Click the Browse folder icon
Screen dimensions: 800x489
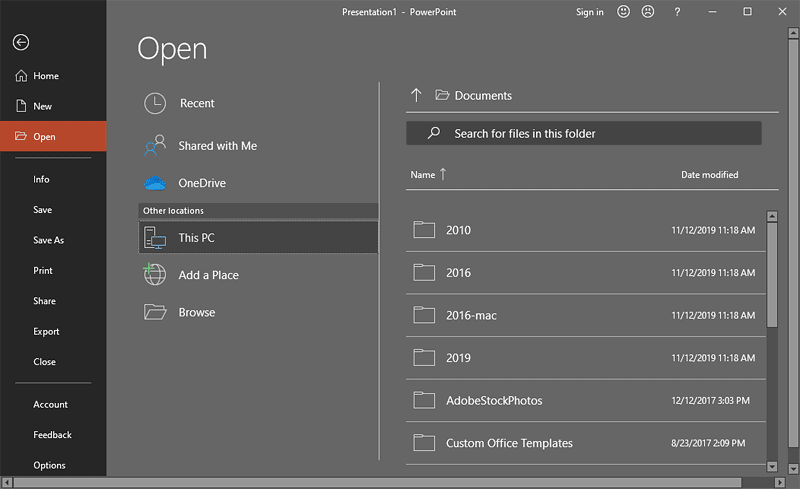click(155, 312)
